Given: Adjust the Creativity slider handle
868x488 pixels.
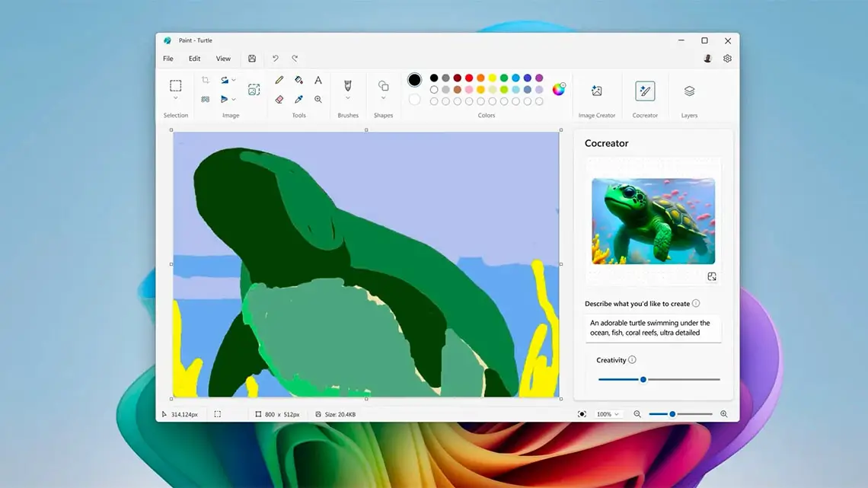Looking at the screenshot, I should (643, 380).
